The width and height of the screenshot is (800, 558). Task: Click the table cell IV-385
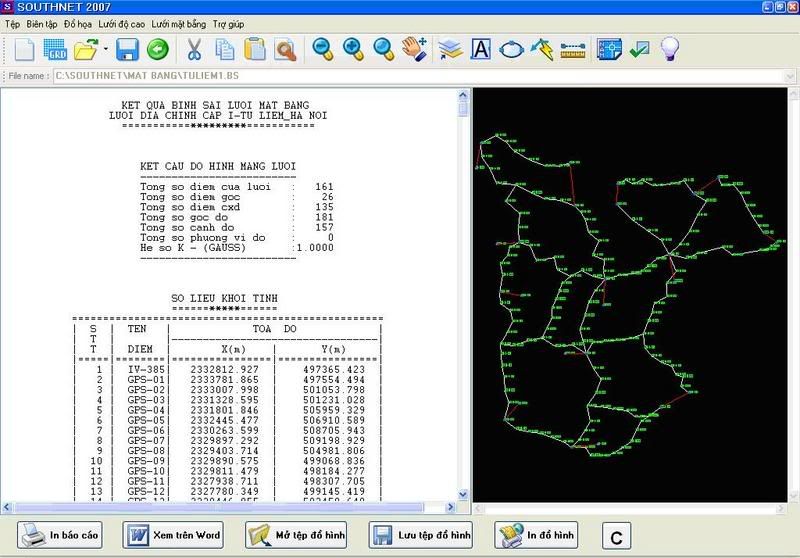click(146, 369)
